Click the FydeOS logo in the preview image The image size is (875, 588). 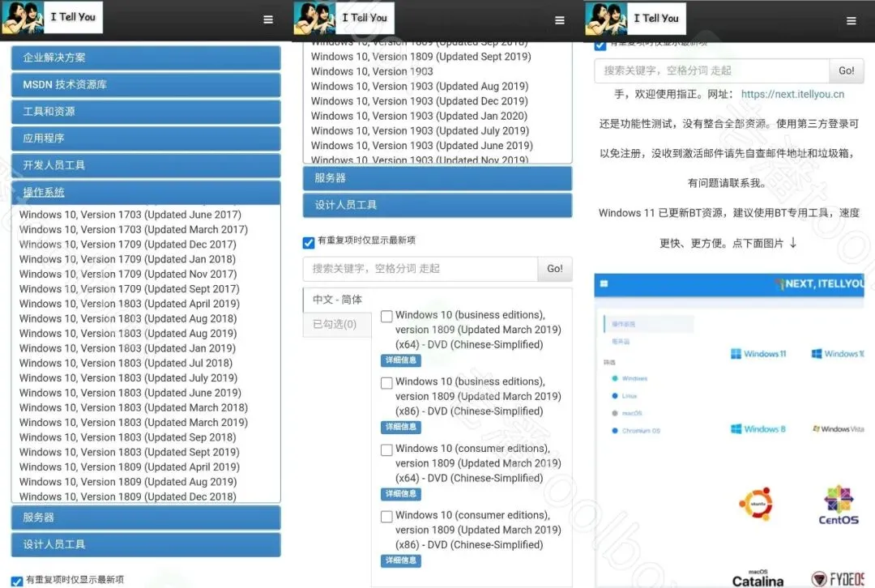pos(839,579)
